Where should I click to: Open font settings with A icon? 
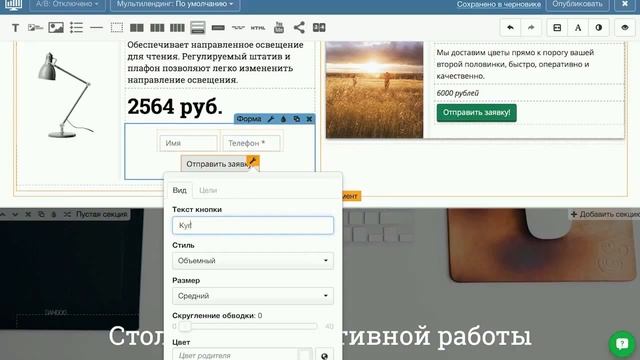[x=578, y=28]
